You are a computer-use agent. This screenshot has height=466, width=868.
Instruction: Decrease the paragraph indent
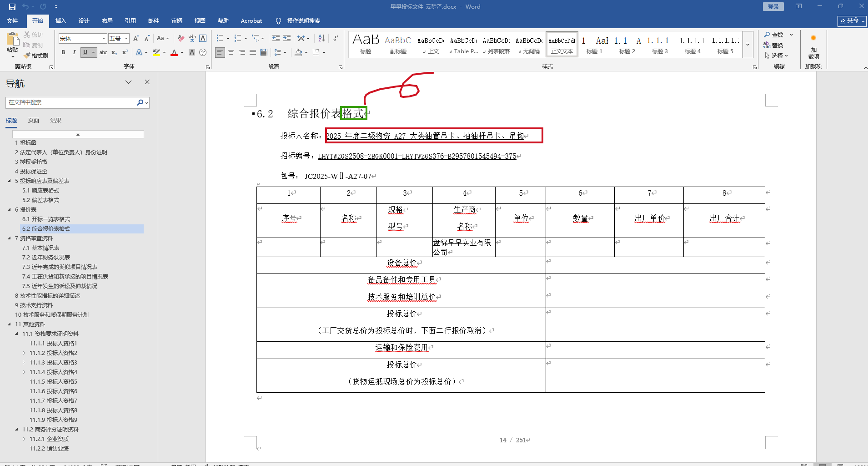click(276, 39)
